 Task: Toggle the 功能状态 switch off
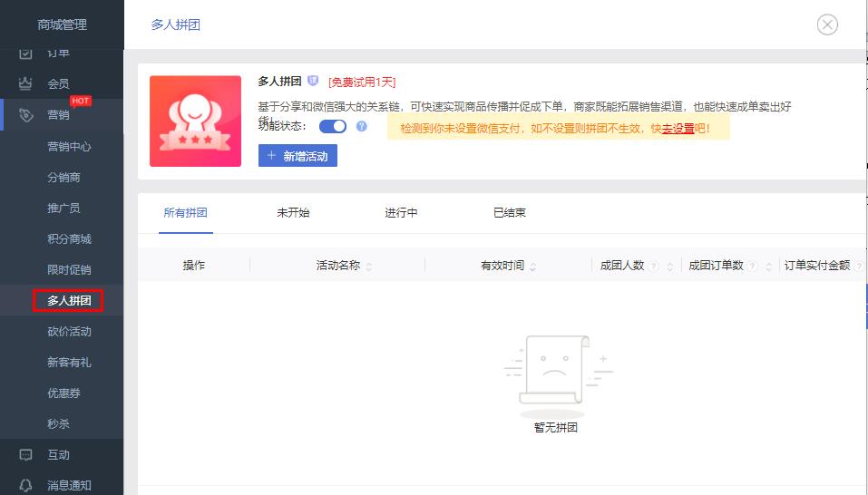click(333, 126)
